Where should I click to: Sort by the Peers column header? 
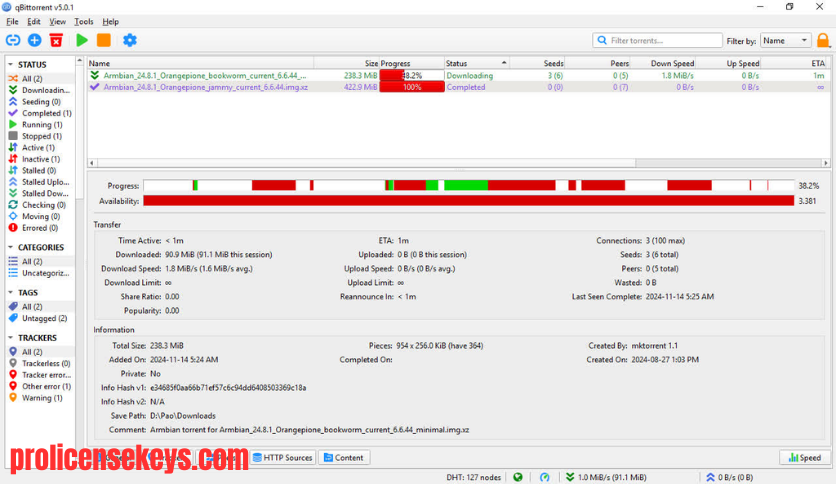597,63
